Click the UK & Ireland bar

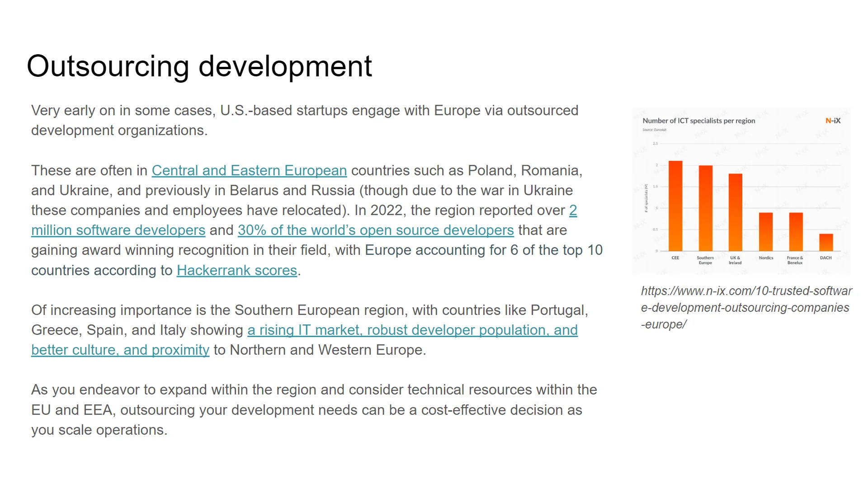point(736,212)
